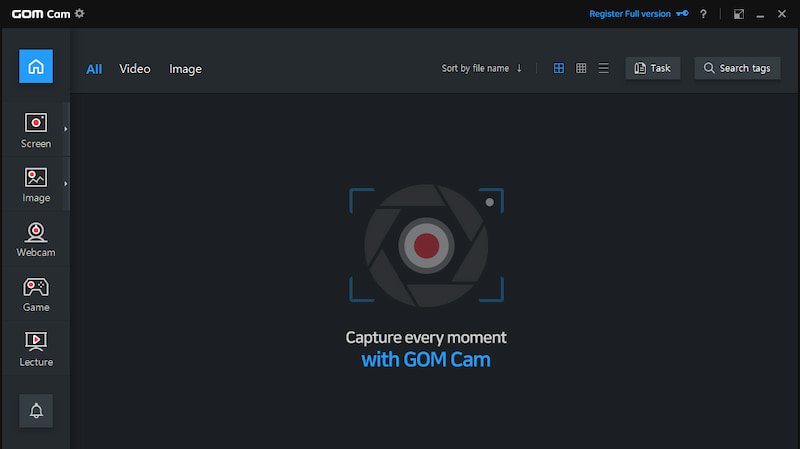This screenshot has height=449, width=800.
Task: Switch to list view layout
Action: tap(603, 68)
